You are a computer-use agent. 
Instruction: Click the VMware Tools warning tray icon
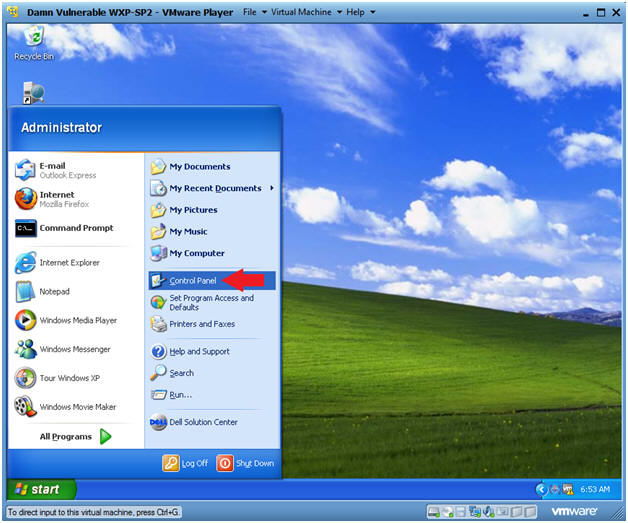tap(568, 489)
